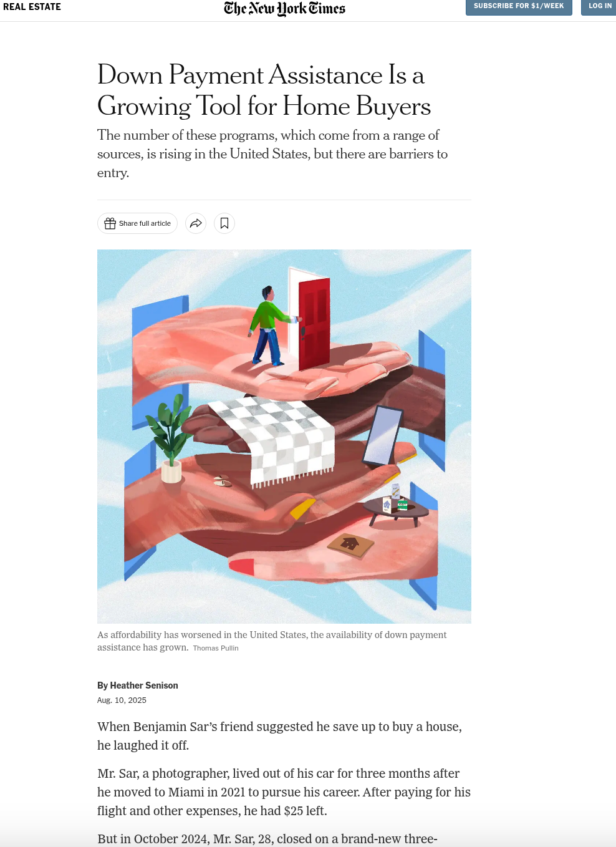
Task: Open author Heather Senison's byline
Action: [144, 685]
